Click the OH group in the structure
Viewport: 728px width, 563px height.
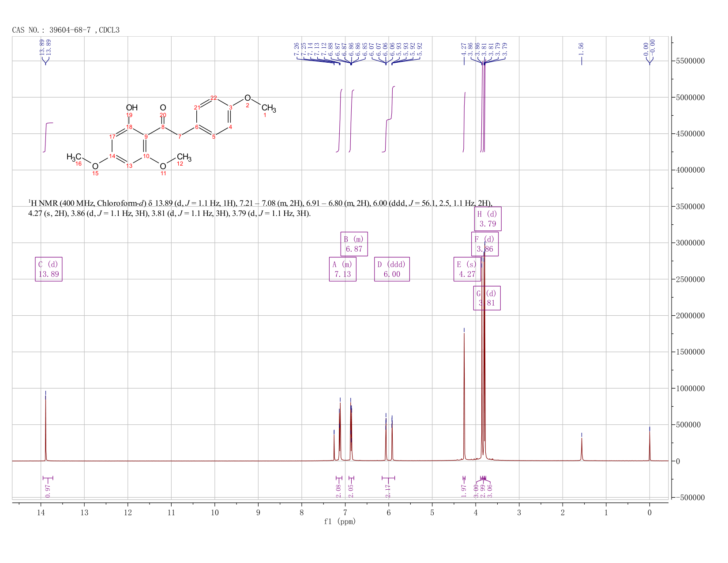[x=131, y=107]
